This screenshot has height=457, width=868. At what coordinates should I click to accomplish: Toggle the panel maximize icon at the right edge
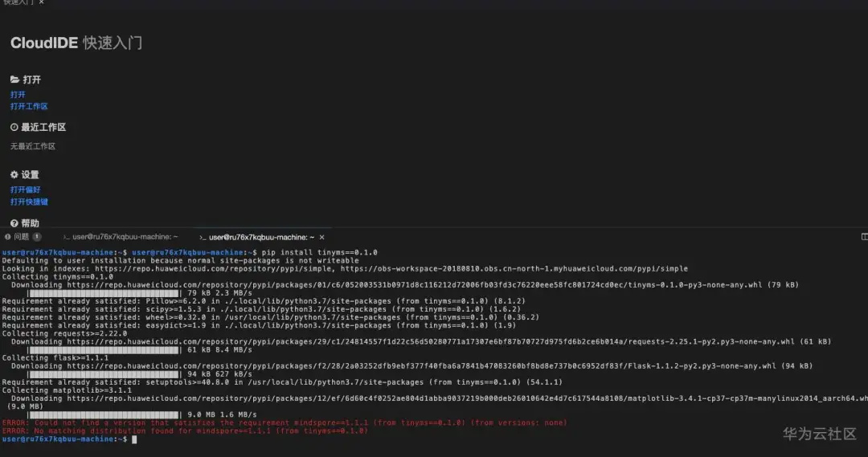[864, 237]
